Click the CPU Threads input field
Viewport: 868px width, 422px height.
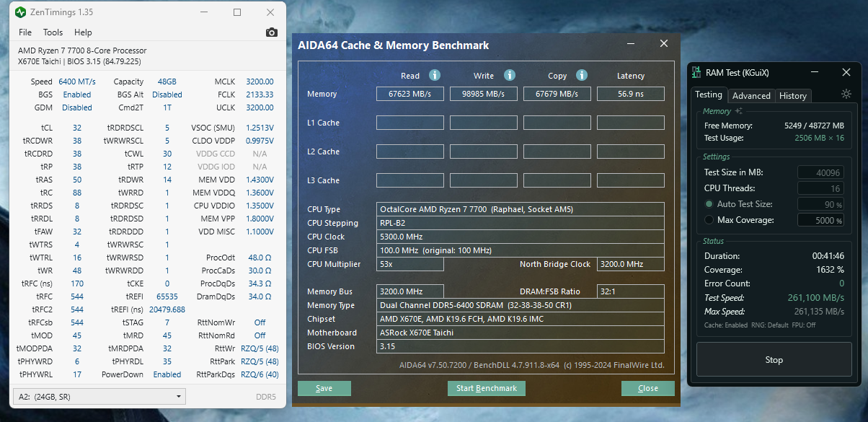[x=820, y=188]
